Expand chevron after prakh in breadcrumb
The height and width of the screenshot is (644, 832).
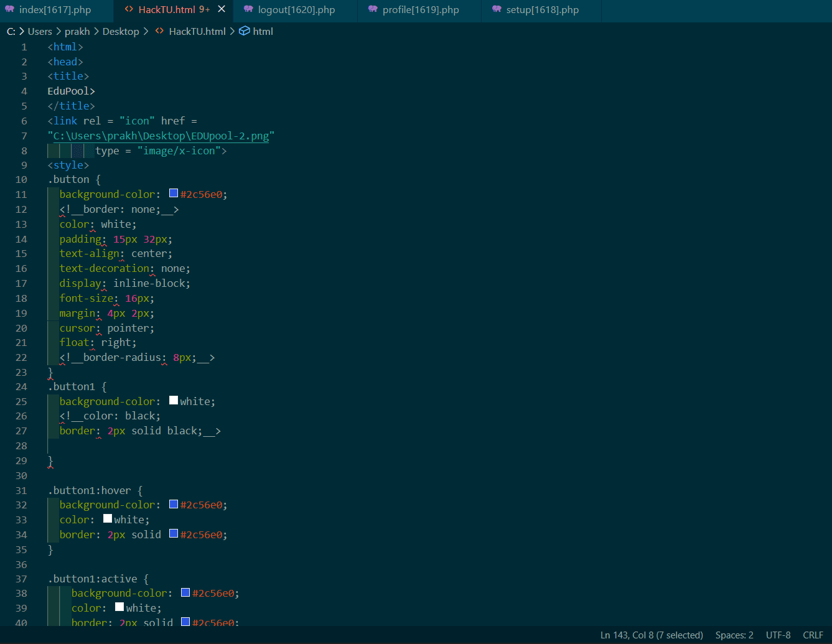click(96, 31)
